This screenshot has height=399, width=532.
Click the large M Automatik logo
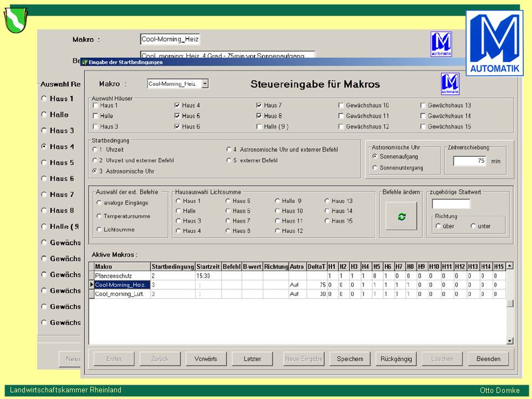click(x=494, y=43)
